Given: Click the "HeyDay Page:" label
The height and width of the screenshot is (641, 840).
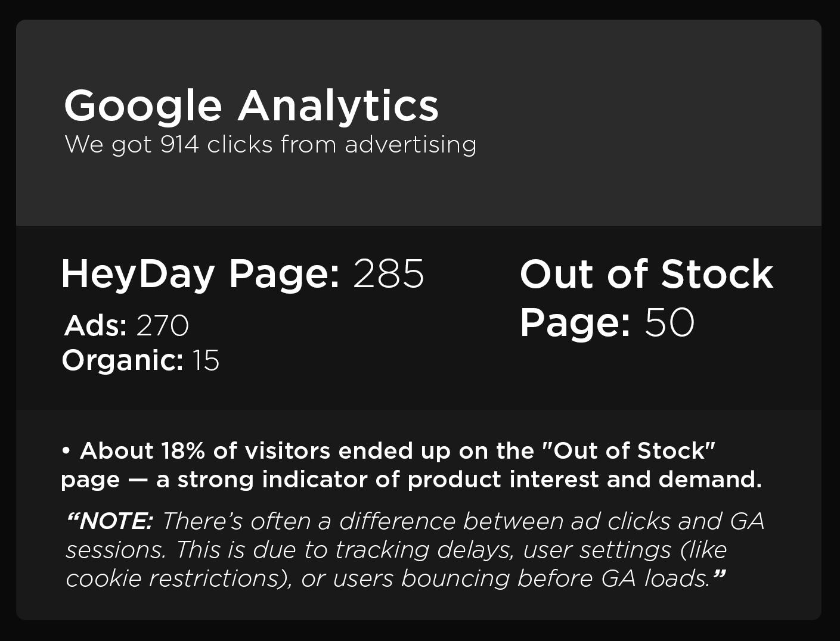Looking at the screenshot, I should (200, 274).
